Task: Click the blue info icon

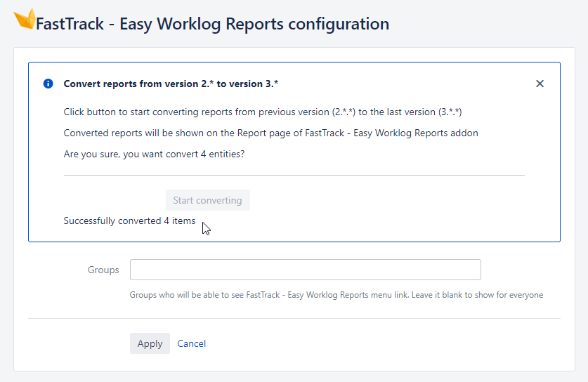Action: click(48, 84)
